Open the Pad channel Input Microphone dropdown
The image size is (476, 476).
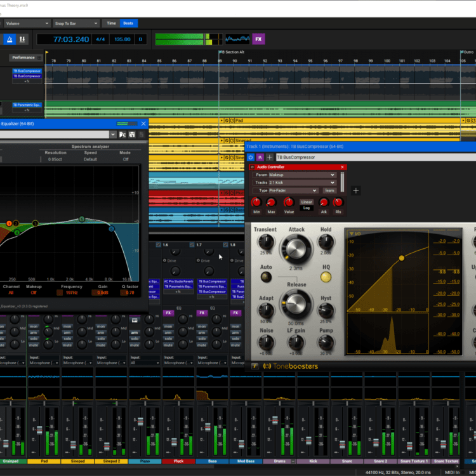(44, 363)
